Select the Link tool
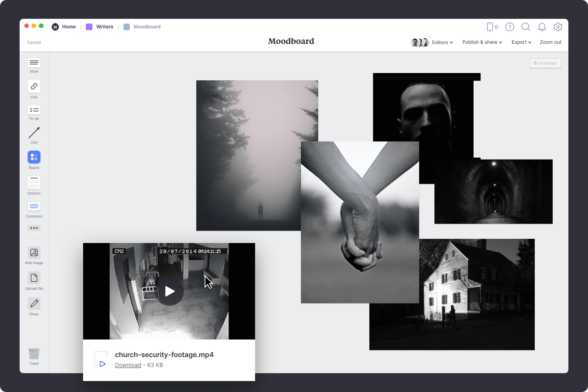 (x=34, y=87)
